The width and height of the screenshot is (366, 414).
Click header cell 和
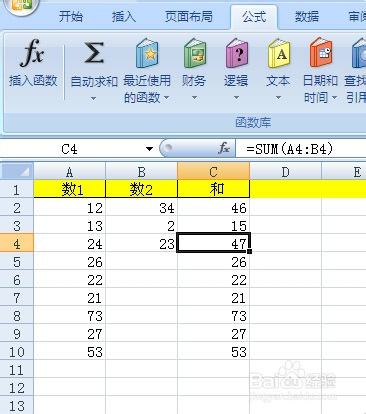(214, 189)
